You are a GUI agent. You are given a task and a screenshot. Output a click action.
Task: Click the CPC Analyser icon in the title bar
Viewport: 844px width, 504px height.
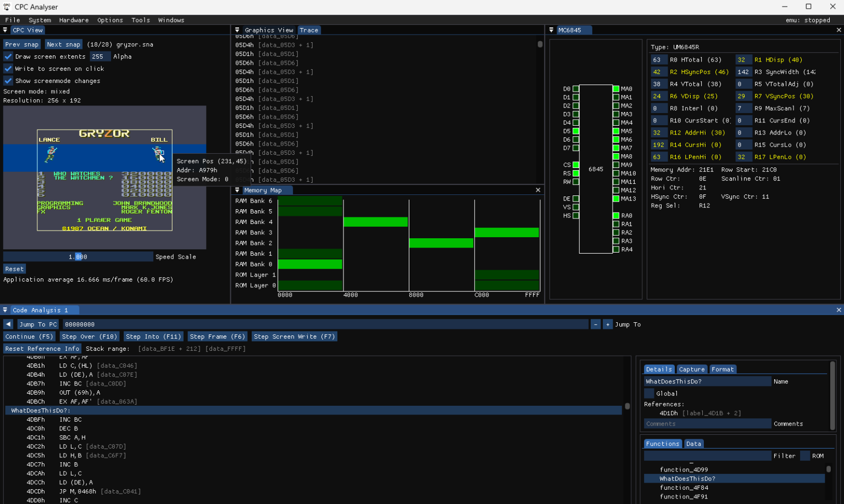[7, 7]
